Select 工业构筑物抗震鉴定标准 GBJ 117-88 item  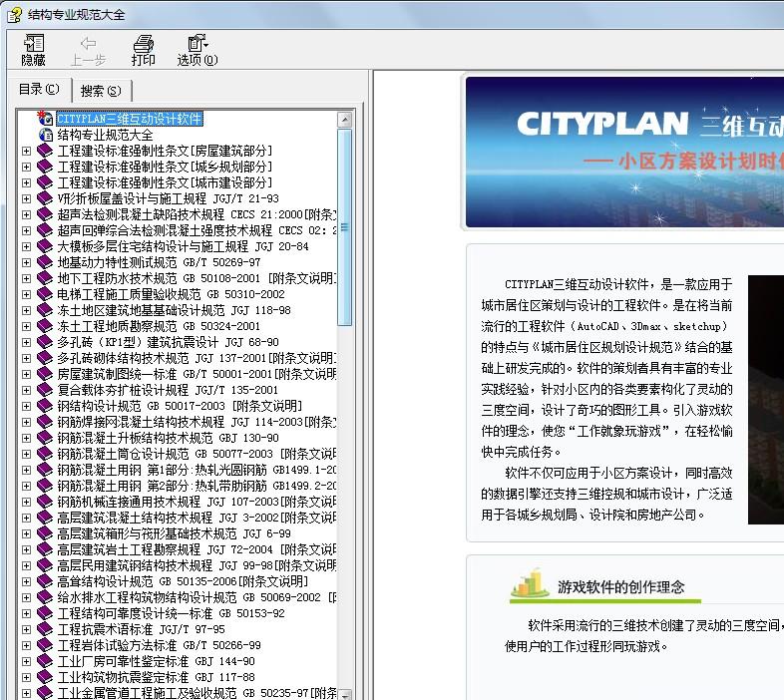click(156, 677)
